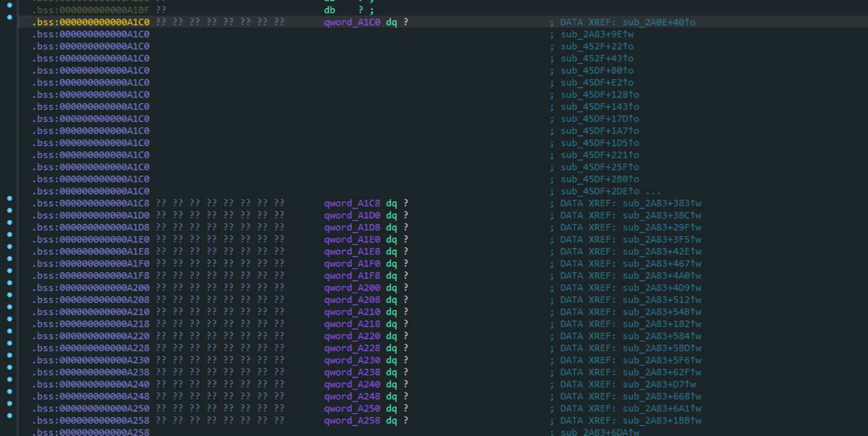Image resolution: width=868 pixels, height=436 pixels.
Task: Select the qword_A248 label
Action: point(352,396)
